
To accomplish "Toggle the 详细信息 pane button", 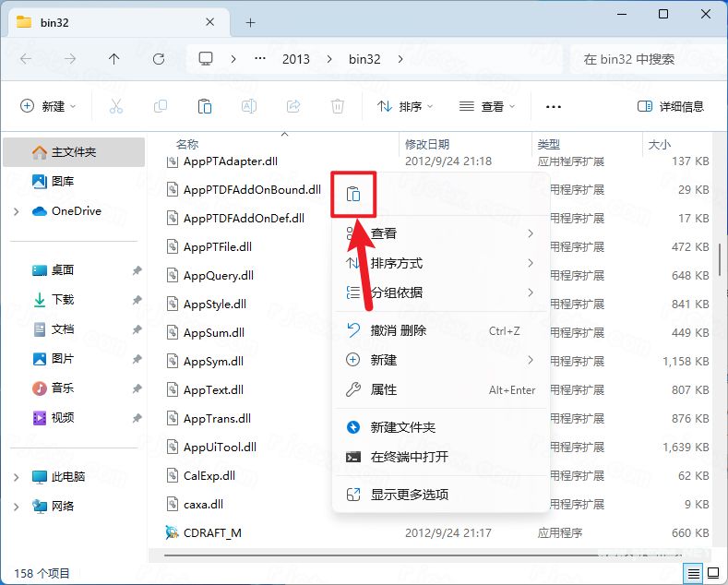I will pyautogui.click(x=671, y=106).
